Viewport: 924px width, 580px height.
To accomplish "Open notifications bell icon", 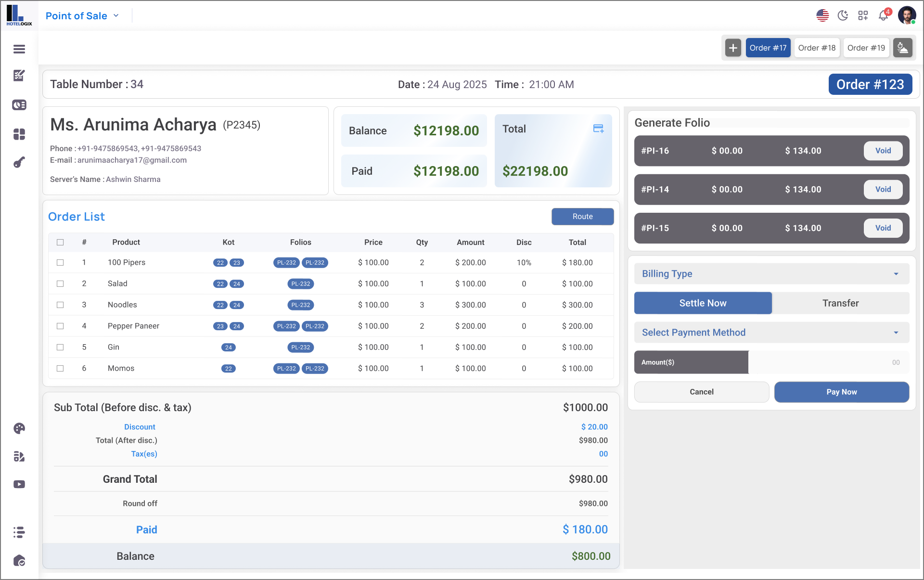I will (x=884, y=15).
